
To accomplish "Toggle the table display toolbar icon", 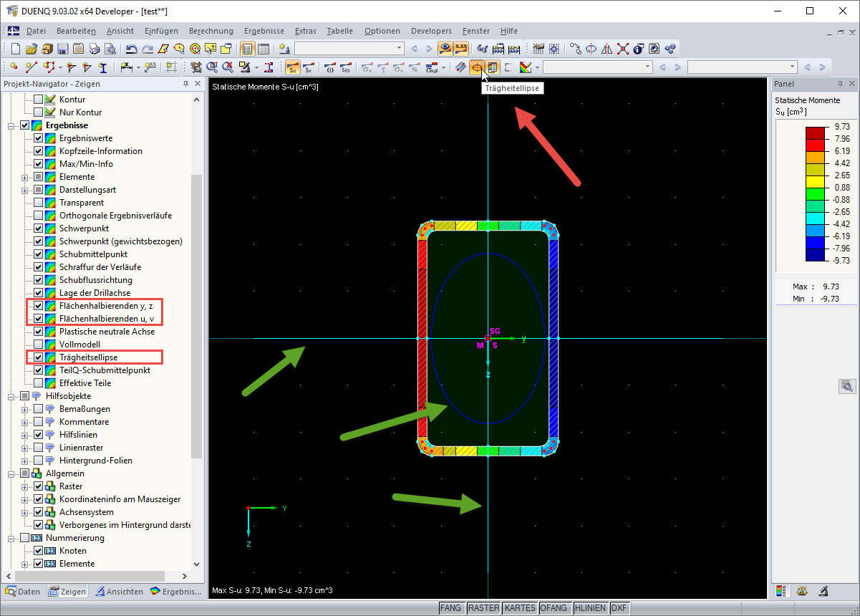I will click(263, 49).
